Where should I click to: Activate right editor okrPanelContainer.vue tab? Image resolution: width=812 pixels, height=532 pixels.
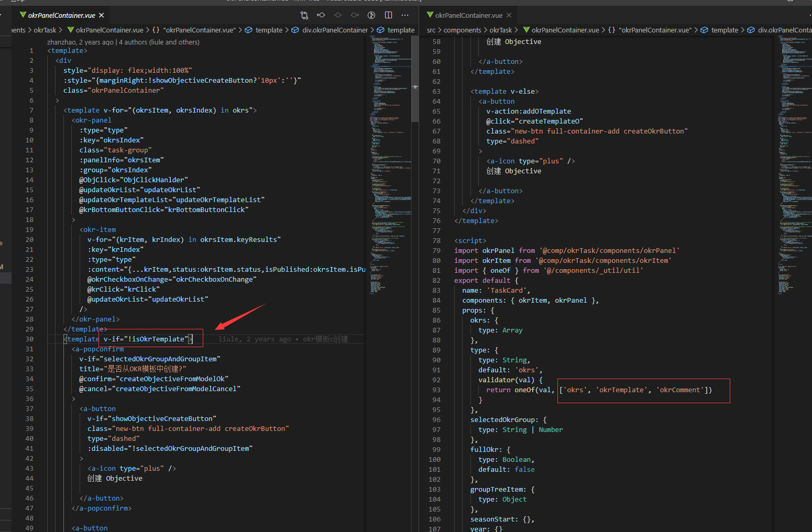click(468, 15)
